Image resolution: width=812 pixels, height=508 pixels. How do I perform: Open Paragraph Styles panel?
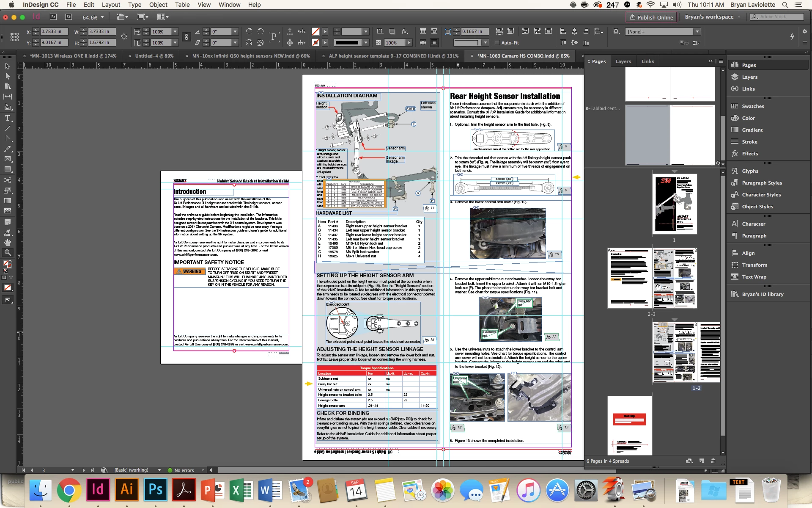tap(762, 183)
